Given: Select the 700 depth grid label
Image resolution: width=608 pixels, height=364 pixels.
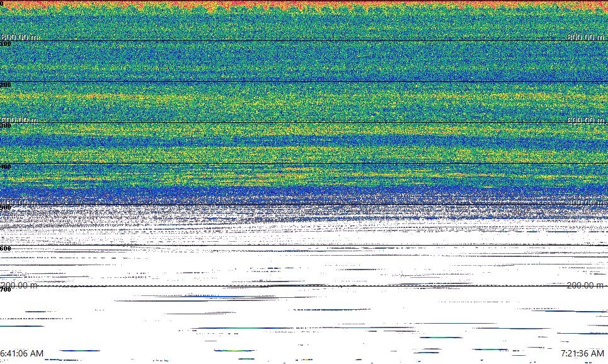Looking at the screenshot, I should pos(6,290).
